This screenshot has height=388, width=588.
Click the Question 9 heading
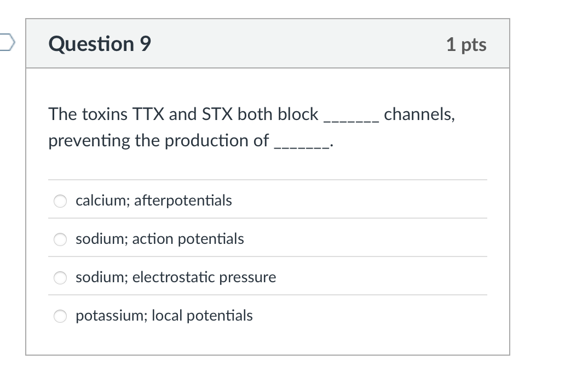(x=99, y=44)
